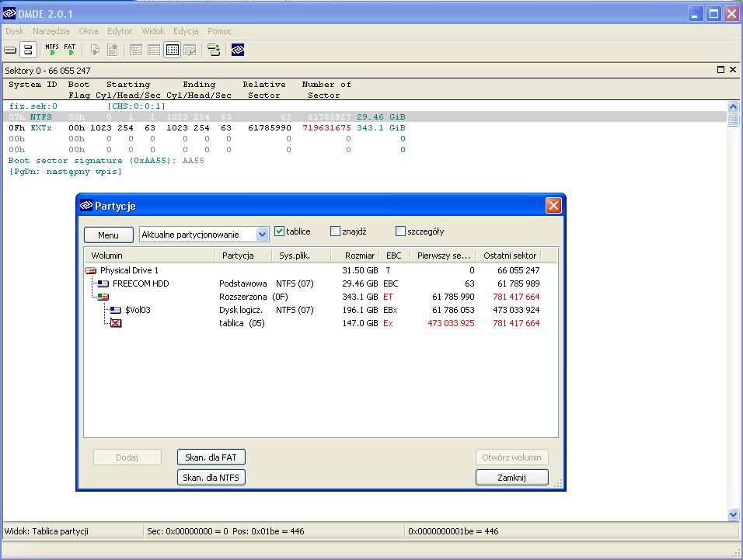The image size is (743, 560).
Task: Click the select disk toolbar icon
Action: [x=10, y=50]
